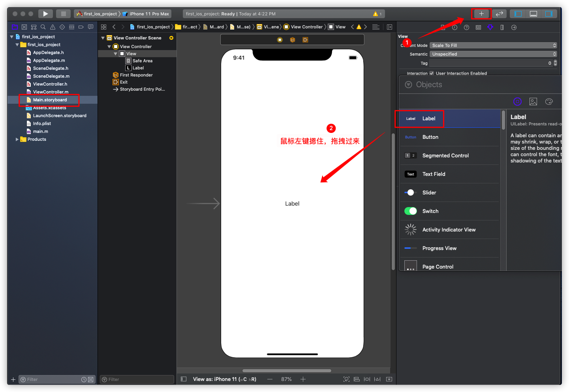
Task: Zoom in the canvas with plus
Action: click(x=303, y=379)
